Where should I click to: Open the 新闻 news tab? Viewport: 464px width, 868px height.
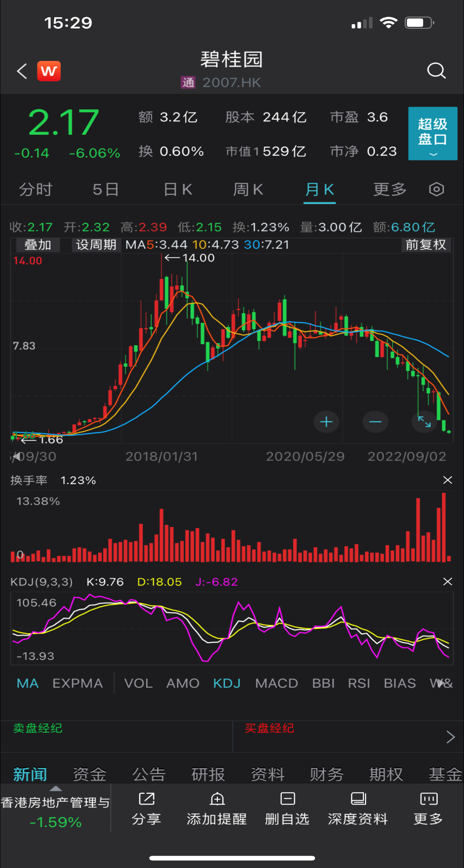(x=30, y=774)
